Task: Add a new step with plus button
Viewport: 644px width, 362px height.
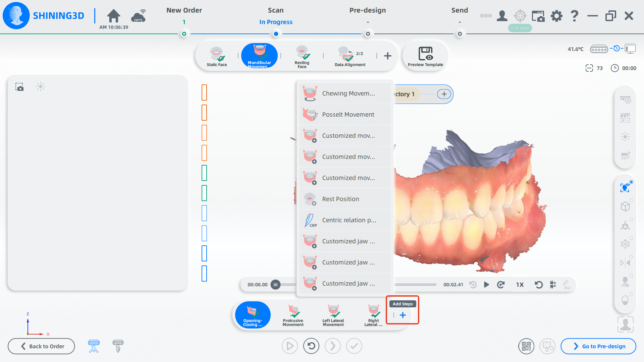Action: (403, 315)
